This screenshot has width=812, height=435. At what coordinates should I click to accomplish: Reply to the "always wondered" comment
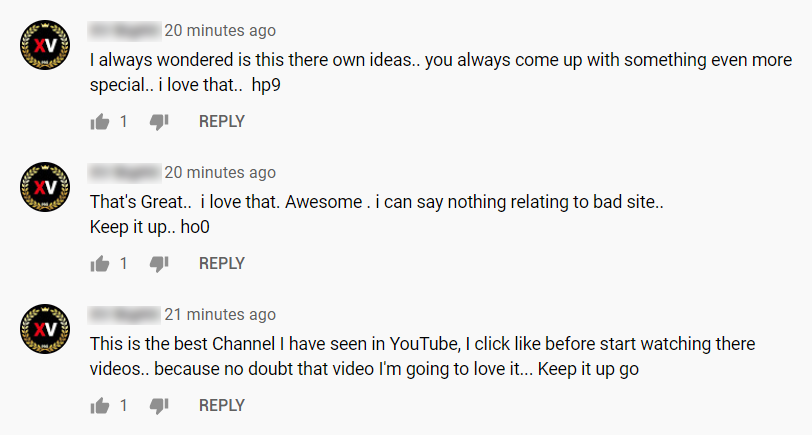pos(222,122)
